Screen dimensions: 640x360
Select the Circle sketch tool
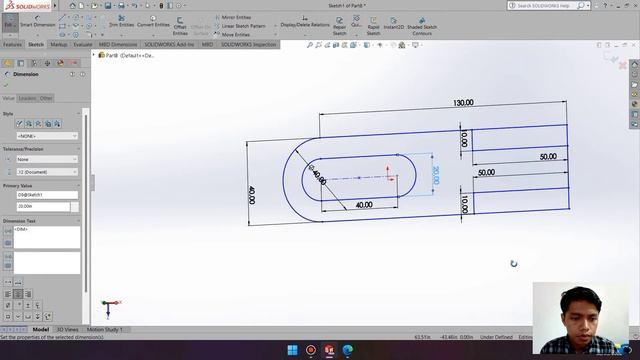76,17
